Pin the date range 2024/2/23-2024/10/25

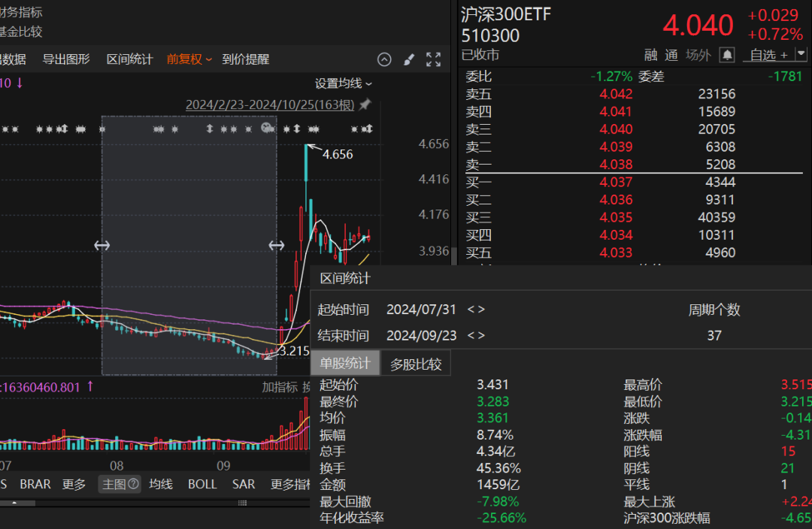pos(365,104)
